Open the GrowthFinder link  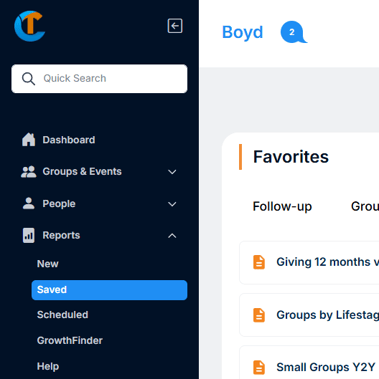point(70,341)
